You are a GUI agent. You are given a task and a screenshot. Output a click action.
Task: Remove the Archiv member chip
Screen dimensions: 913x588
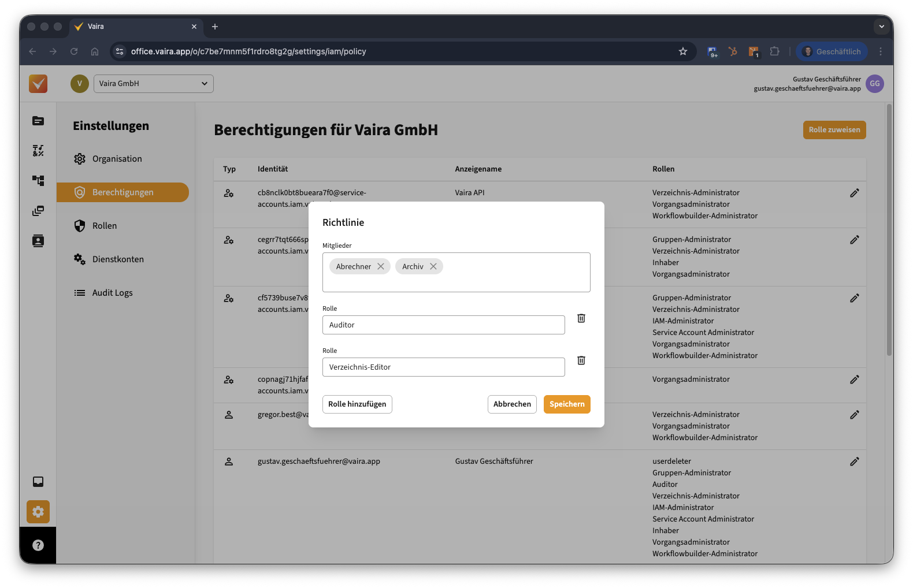433,266
